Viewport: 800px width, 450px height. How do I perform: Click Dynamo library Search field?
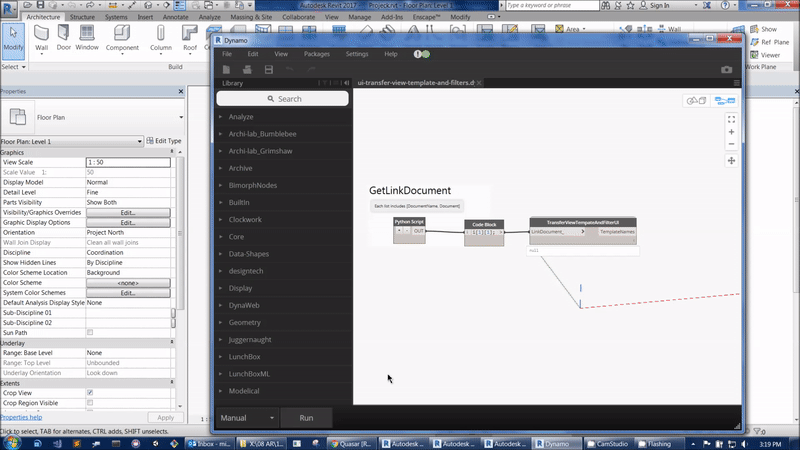click(x=283, y=98)
